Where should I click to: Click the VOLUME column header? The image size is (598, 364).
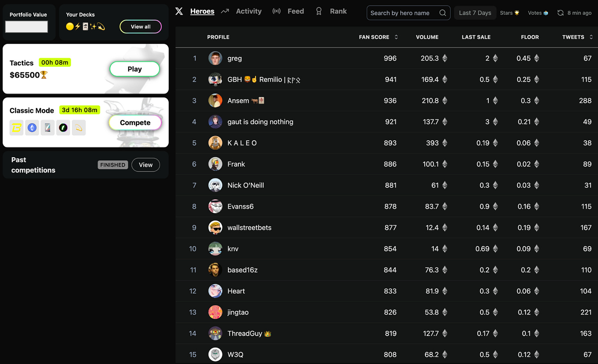tap(427, 37)
